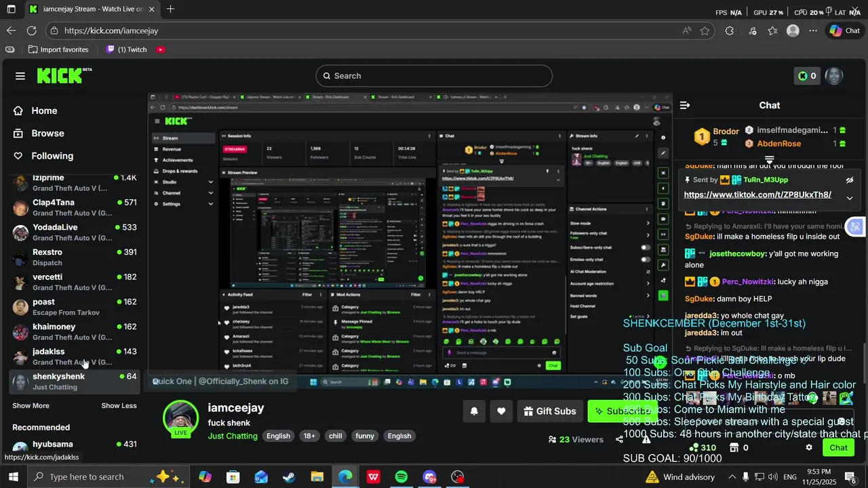Open Browse in the sidebar
The image size is (868, 488).
click(x=76, y=134)
